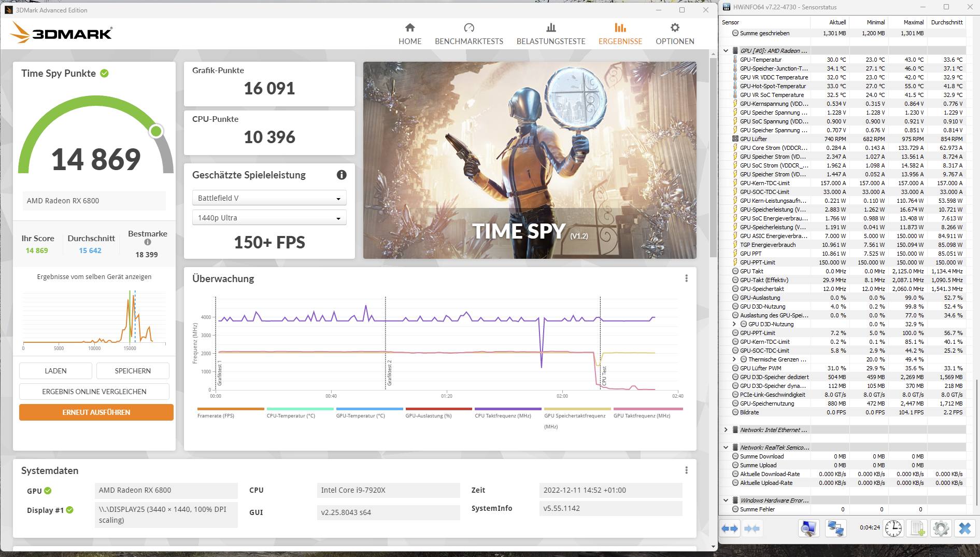980x557 pixels.
Task: Open the three-dot menu in Systemdaten panel
Action: point(687,470)
